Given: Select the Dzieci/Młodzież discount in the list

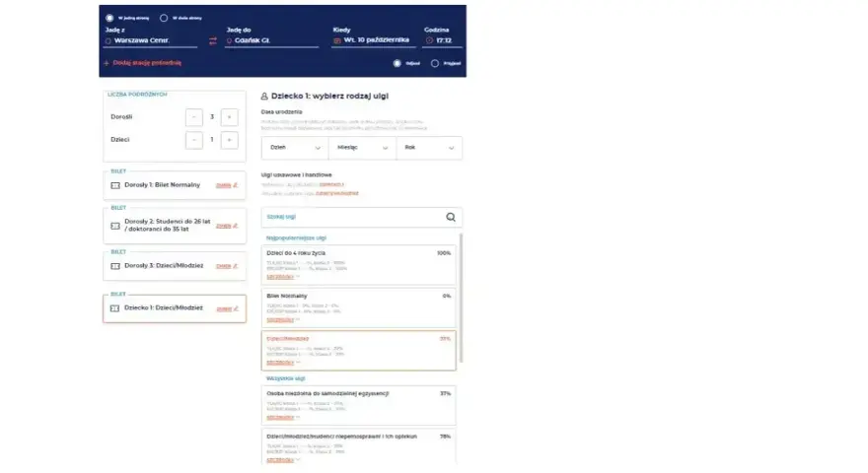Looking at the screenshot, I should click(x=359, y=351).
